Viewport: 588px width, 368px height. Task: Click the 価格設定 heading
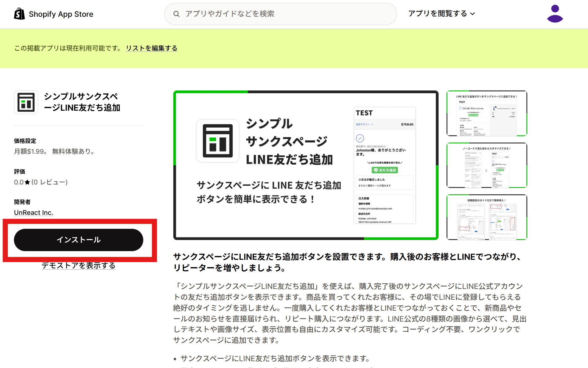(25, 141)
